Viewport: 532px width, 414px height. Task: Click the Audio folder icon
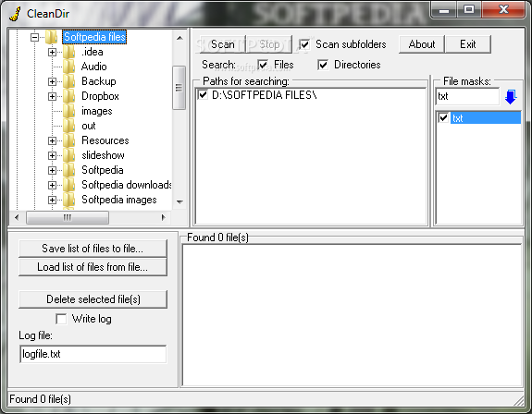tap(69, 67)
